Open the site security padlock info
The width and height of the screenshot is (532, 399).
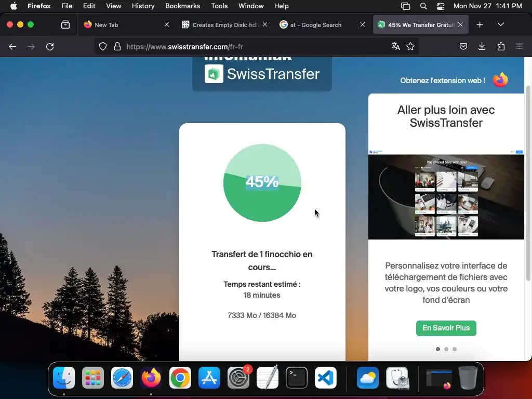(x=117, y=46)
